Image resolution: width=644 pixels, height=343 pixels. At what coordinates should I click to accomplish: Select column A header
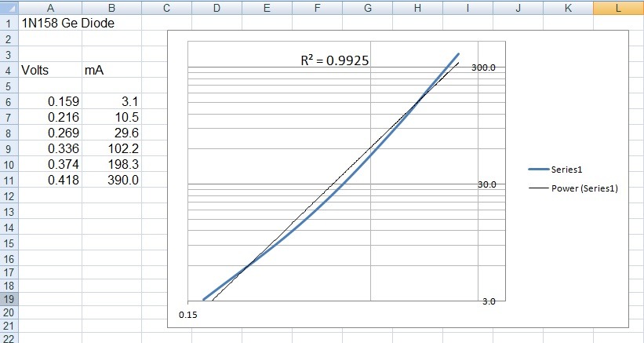(50, 8)
